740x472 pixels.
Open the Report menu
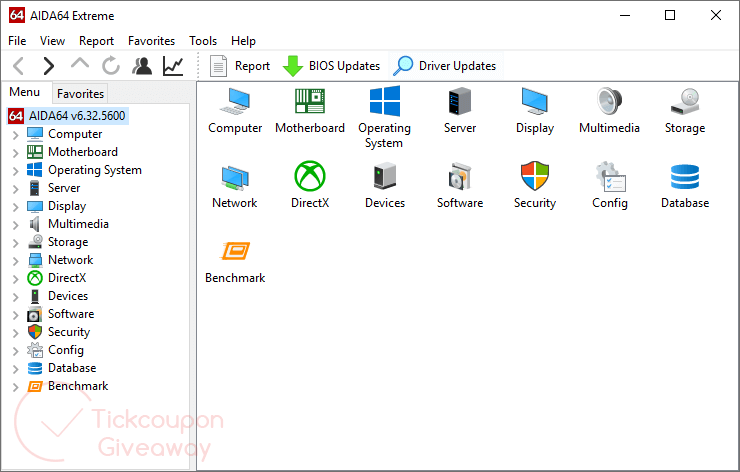pyautogui.click(x=96, y=41)
